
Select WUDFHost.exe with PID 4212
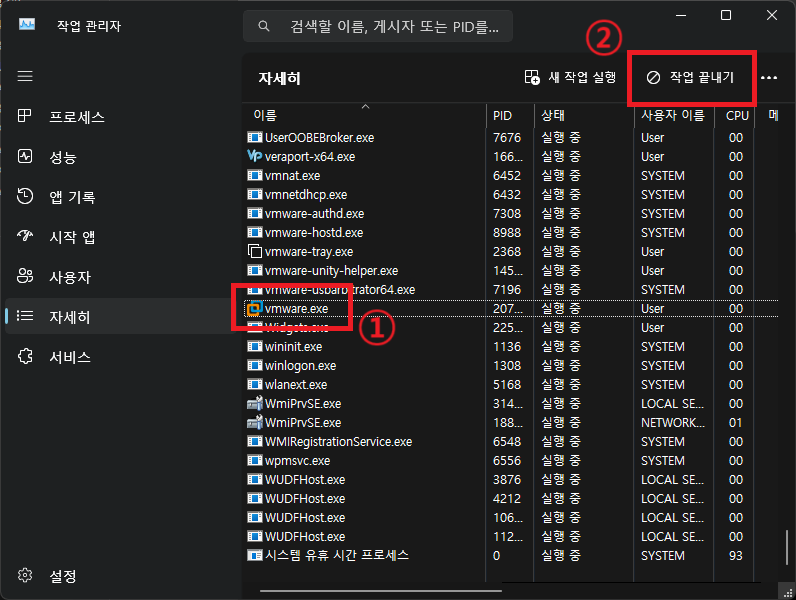[512, 498]
